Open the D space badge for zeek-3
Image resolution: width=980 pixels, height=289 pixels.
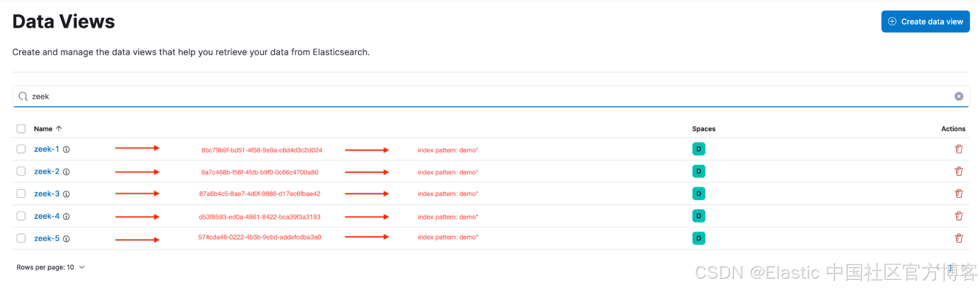pos(699,194)
